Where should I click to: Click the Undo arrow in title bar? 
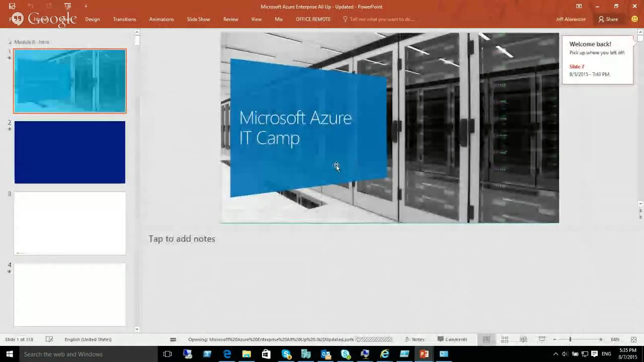click(31, 6)
